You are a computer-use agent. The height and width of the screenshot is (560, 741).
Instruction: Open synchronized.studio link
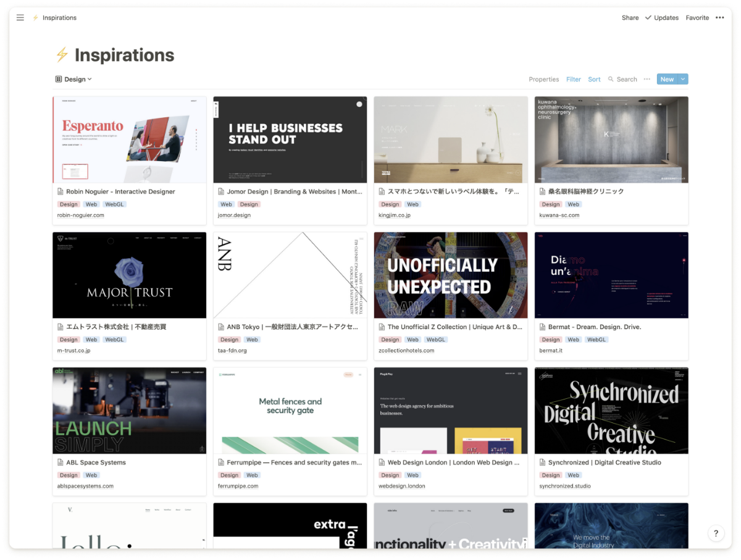(565, 486)
